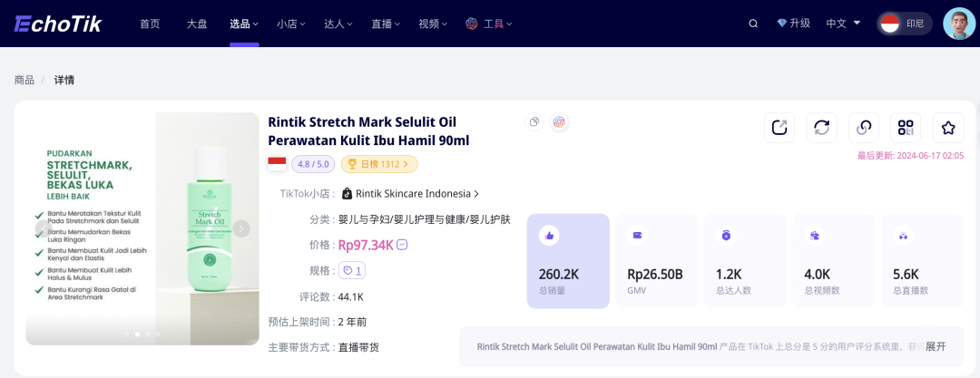
Task: Select the GMV metric card
Action: 656,261
